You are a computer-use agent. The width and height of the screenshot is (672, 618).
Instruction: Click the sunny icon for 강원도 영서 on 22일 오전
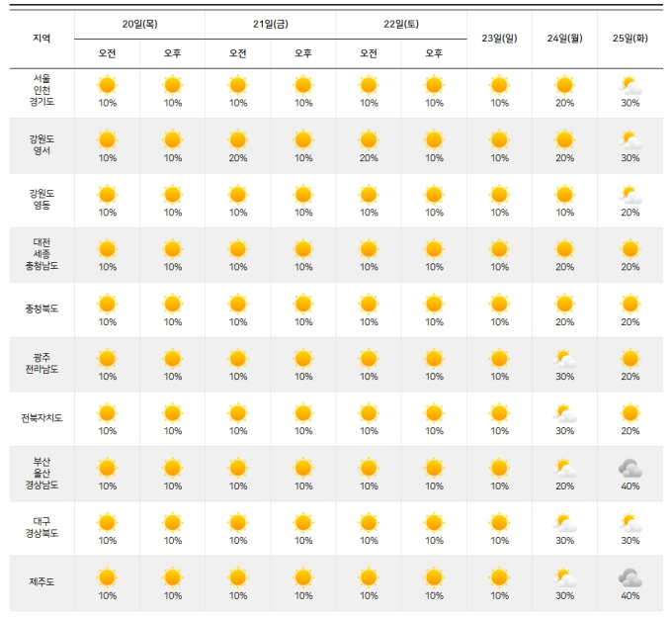pos(369,139)
